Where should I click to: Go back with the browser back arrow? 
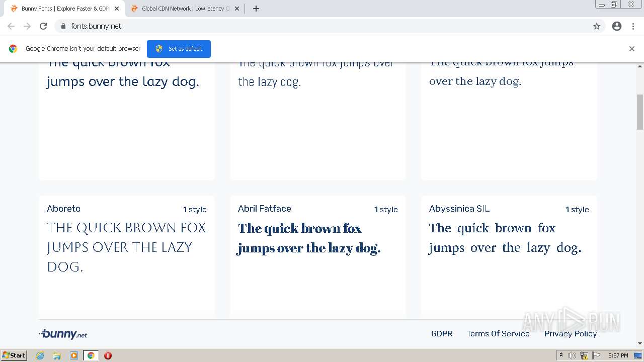point(11,26)
